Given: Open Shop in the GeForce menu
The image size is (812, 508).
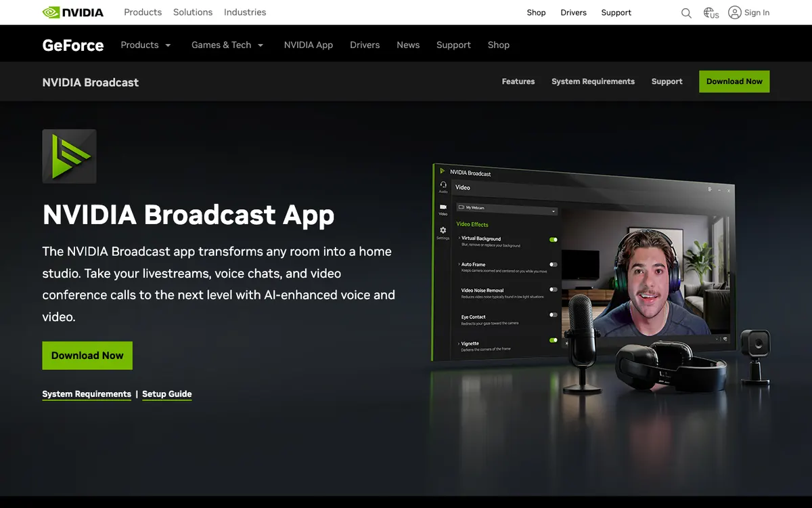Looking at the screenshot, I should pyautogui.click(x=499, y=45).
